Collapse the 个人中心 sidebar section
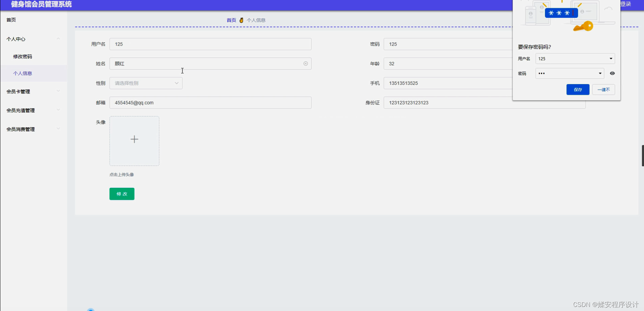 click(x=34, y=39)
